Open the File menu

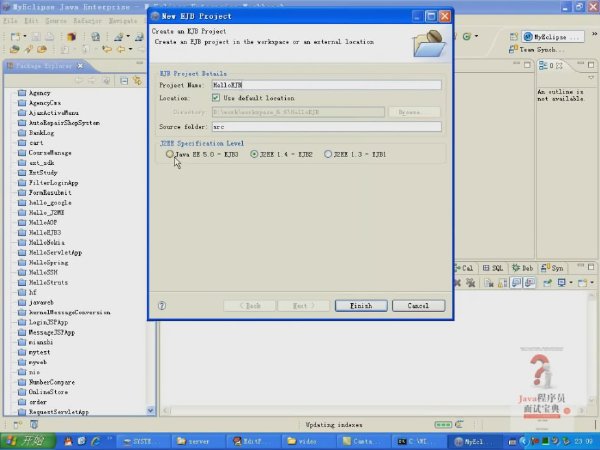[x=10, y=21]
